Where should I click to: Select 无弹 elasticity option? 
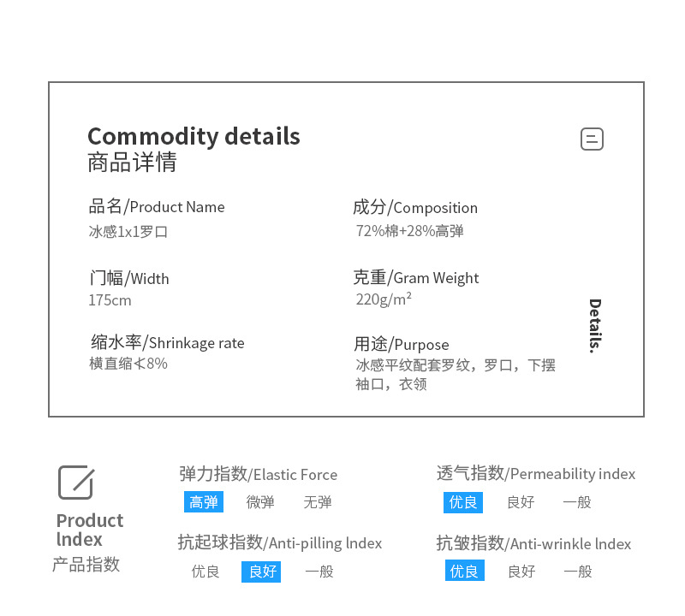[317, 502]
